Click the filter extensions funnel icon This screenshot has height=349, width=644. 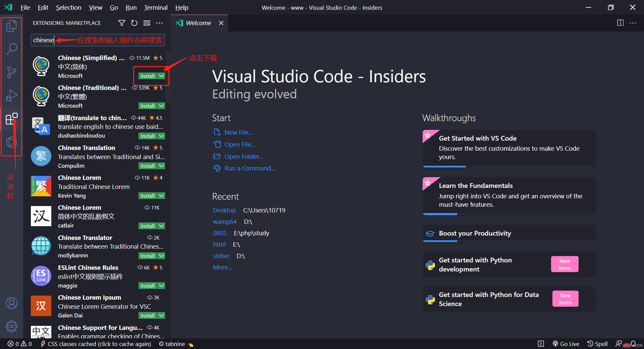point(122,23)
